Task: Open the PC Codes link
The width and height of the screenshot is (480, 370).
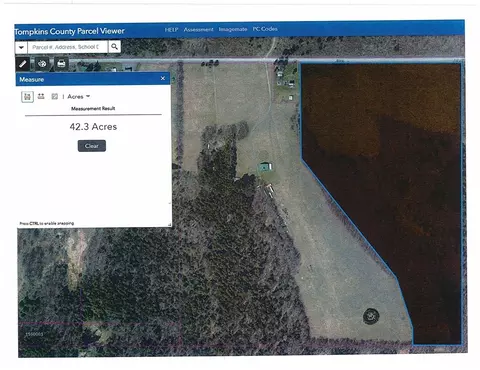Action: click(x=265, y=29)
